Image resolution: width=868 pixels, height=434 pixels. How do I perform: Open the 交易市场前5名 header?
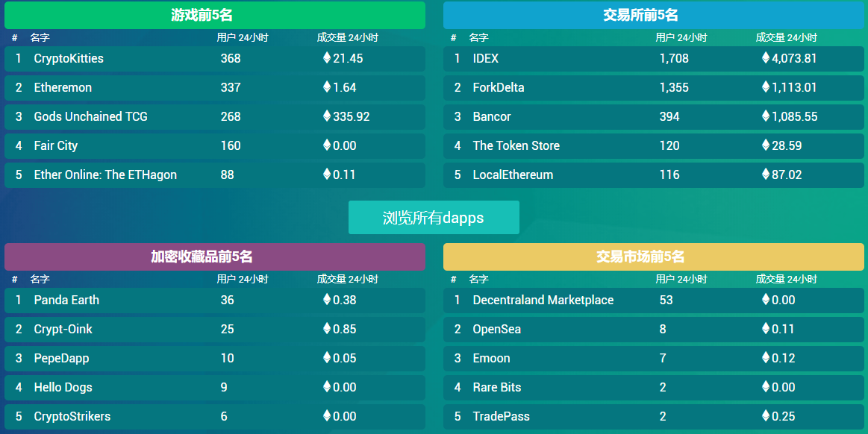[653, 257]
